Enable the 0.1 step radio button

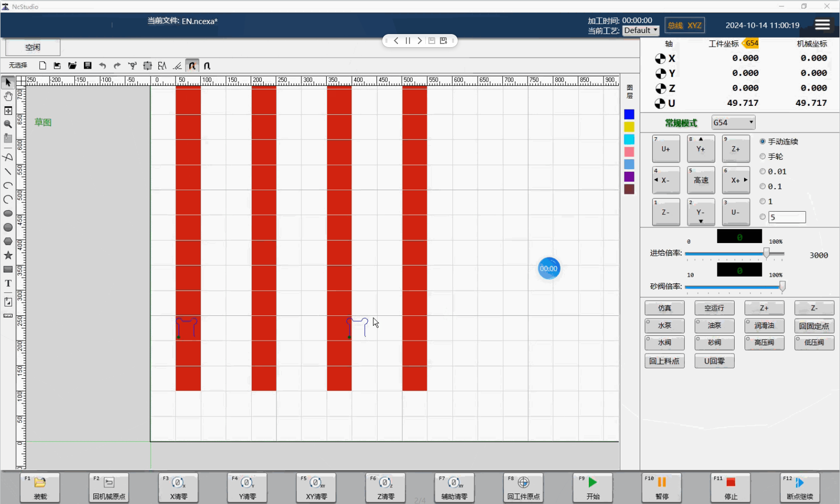coord(762,187)
